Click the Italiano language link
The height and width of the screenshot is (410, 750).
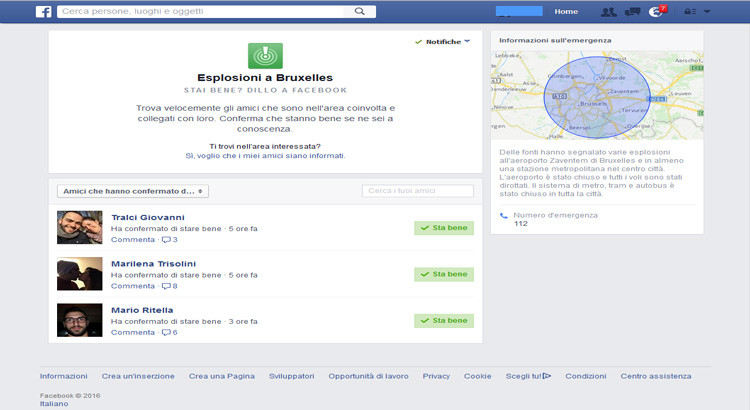54,404
